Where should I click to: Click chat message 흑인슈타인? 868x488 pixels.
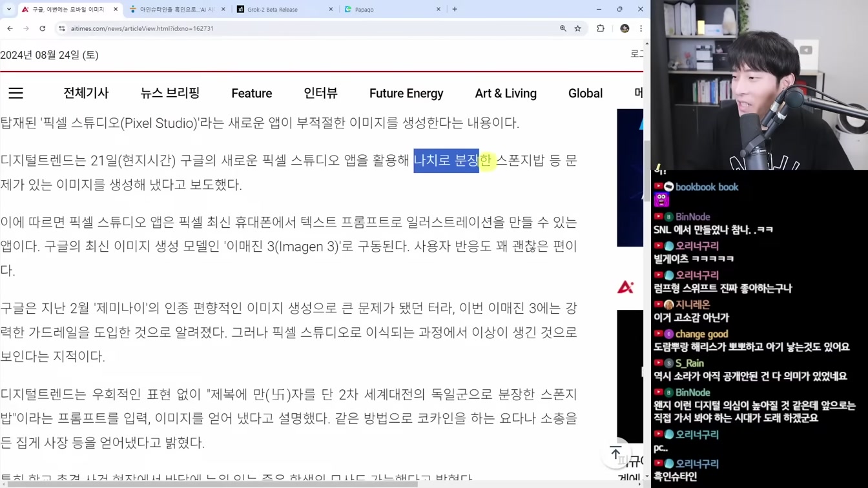pos(675,476)
